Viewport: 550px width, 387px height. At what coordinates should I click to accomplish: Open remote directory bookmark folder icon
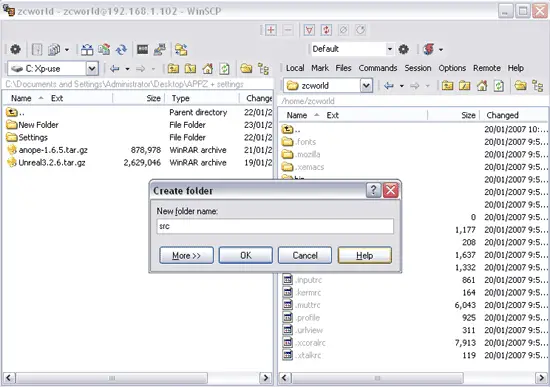coord(520,86)
